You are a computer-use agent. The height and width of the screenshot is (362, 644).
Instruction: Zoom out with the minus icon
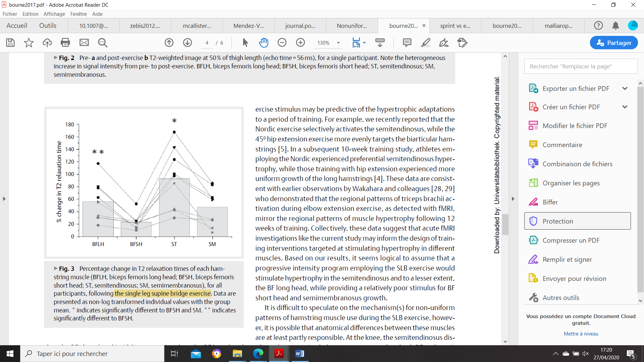(x=282, y=43)
